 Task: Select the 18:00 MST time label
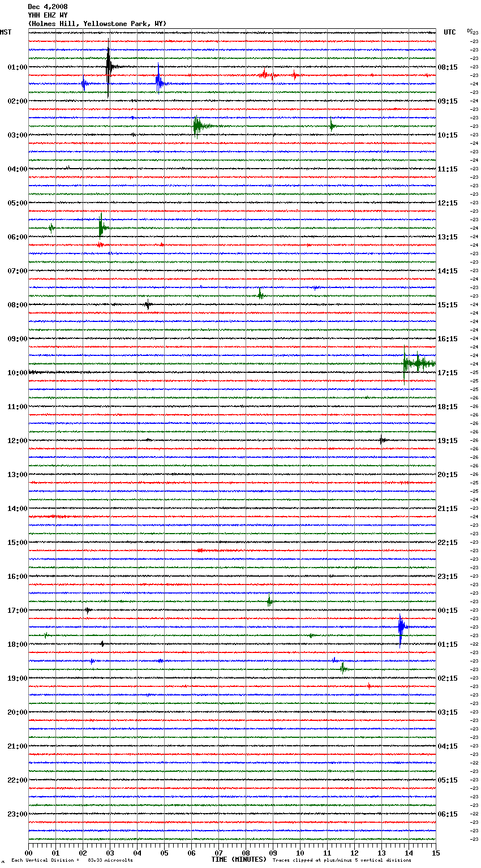coord(18,644)
